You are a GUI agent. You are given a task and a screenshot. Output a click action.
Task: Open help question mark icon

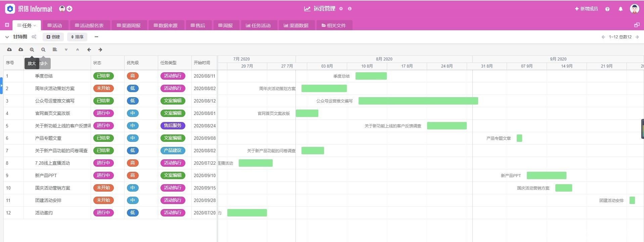pos(607,9)
